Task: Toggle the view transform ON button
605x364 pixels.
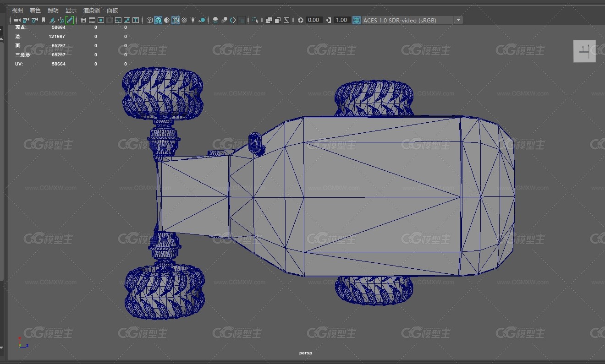Action: [x=357, y=20]
